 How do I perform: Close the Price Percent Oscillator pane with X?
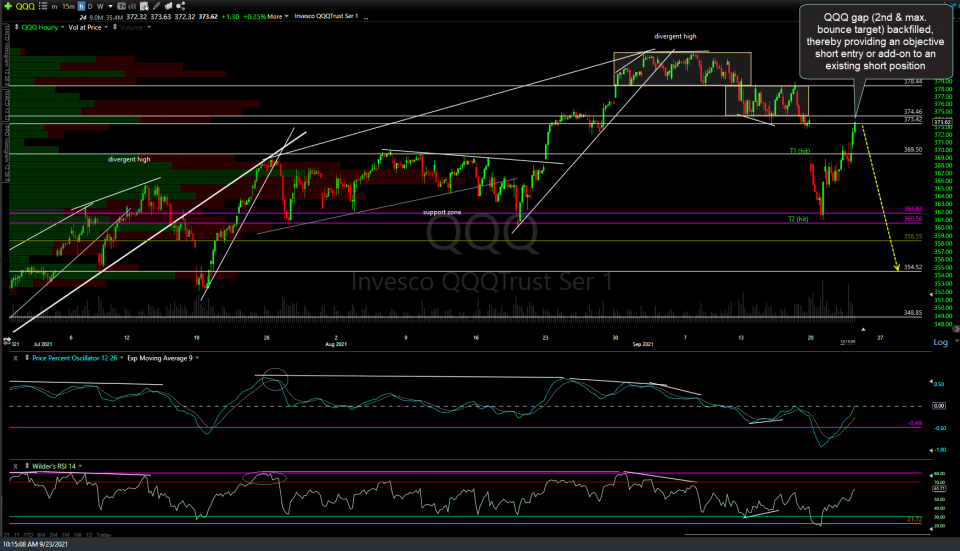coord(15,358)
